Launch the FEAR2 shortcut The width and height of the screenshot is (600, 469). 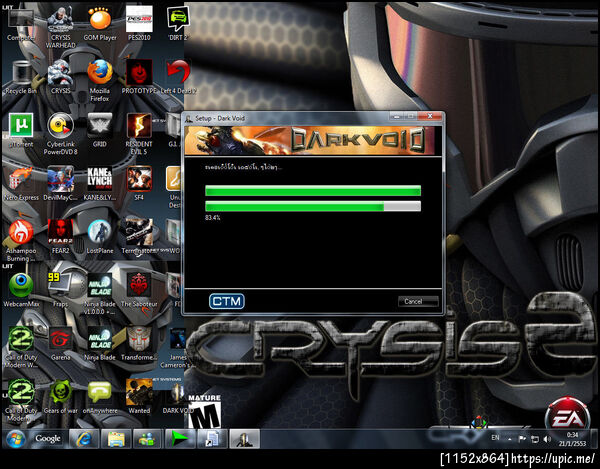coord(60,237)
